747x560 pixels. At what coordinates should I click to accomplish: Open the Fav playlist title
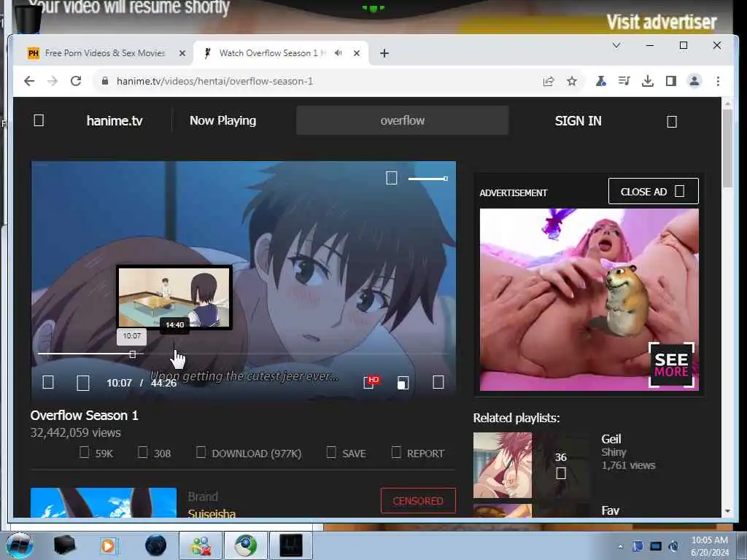coord(610,511)
